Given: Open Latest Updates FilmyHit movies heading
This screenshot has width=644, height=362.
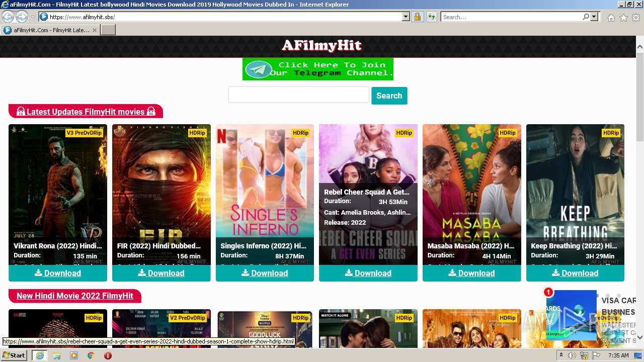Looking at the screenshot, I should tap(86, 112).
